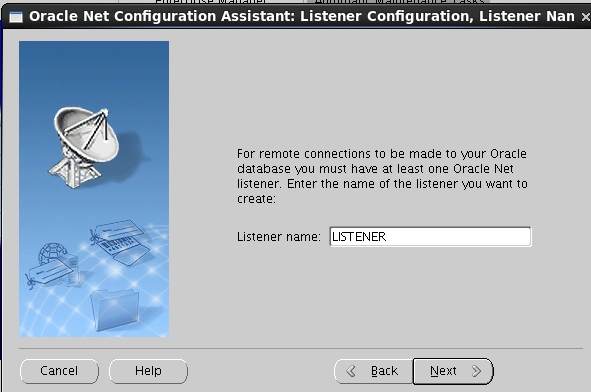Go Back to the previous step
This screenshot has height=392, width=591.
(x=374, y=371)
